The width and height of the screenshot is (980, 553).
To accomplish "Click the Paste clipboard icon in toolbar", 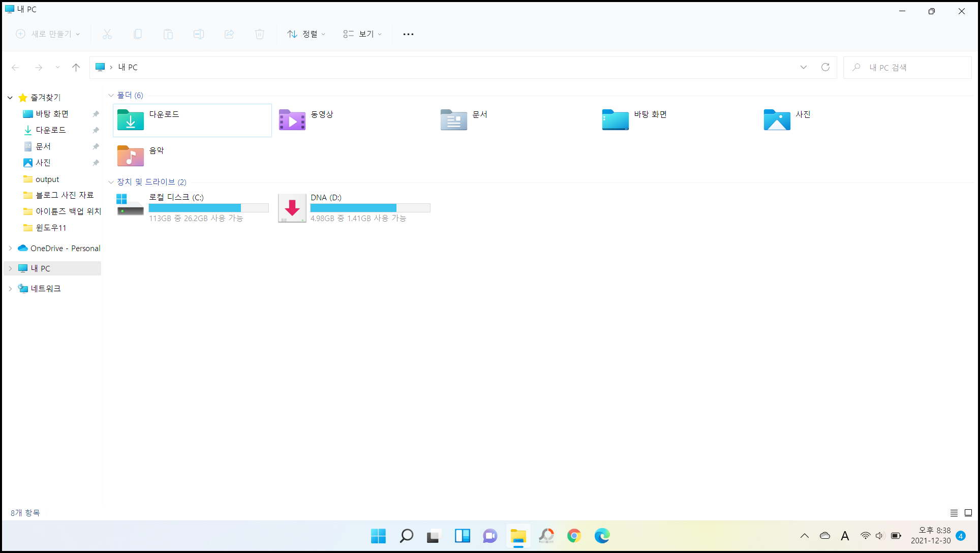I will [168, 34].
